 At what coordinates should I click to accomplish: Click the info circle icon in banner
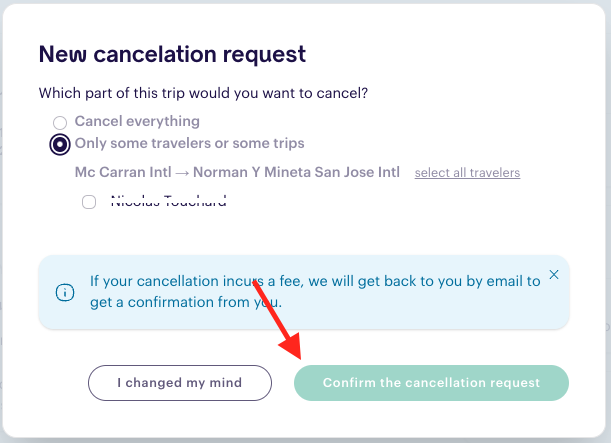click(x=65, y=292)
